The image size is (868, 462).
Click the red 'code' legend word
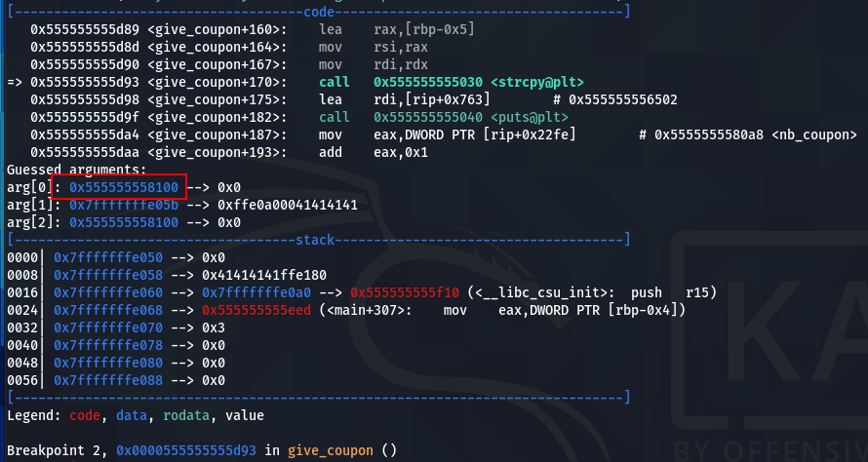(x=85, y=415)
